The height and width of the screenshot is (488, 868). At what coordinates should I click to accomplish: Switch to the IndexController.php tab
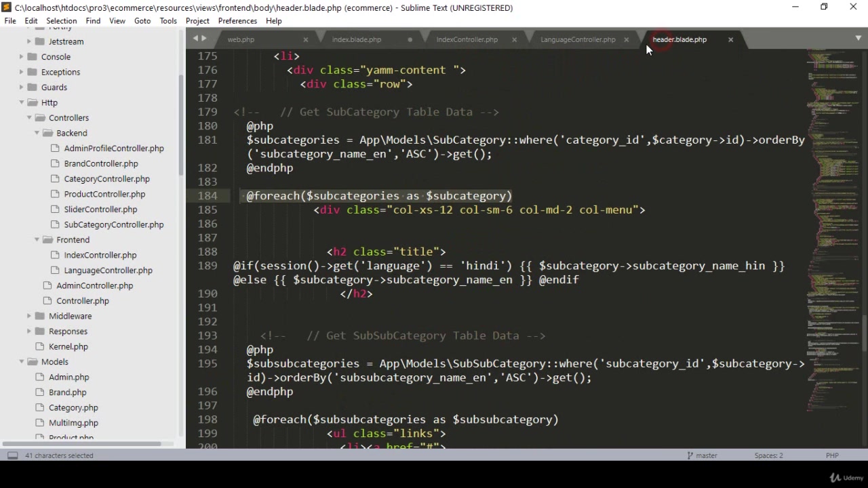point(467,39)
